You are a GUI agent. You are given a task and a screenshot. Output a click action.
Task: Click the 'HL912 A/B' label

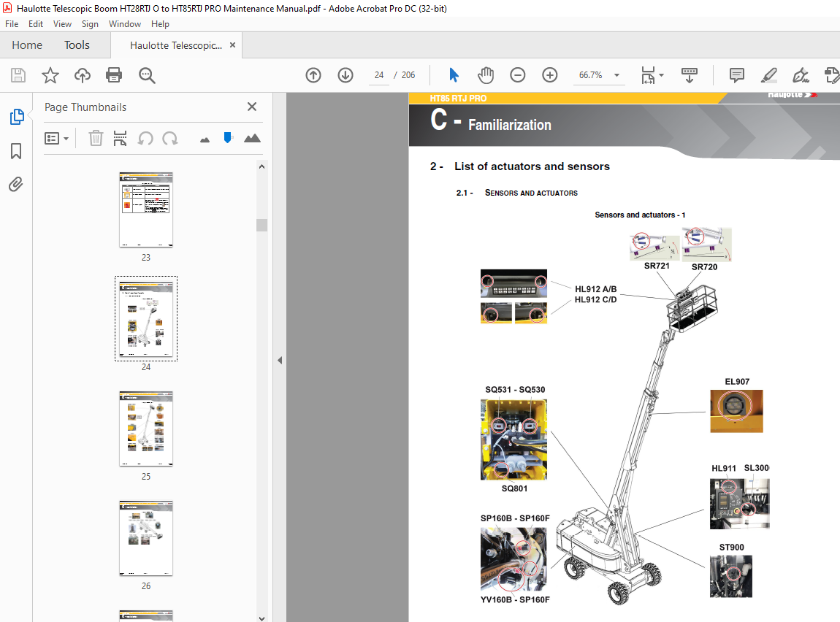point(596,289)
